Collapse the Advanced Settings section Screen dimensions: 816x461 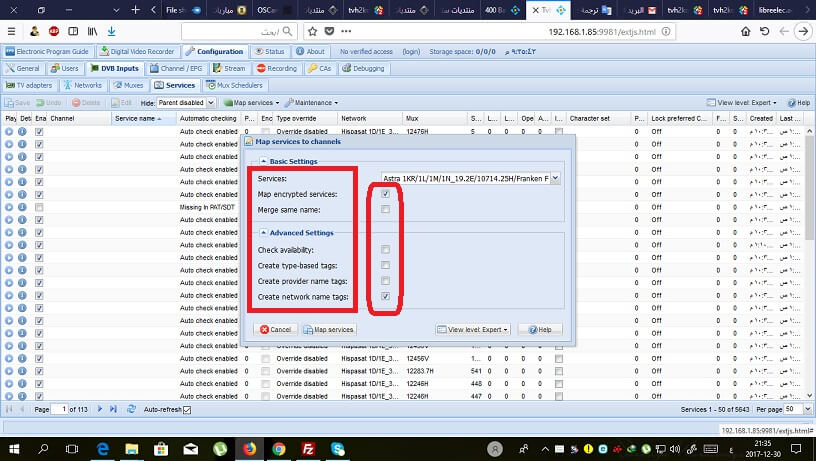[x=263, y=232]
